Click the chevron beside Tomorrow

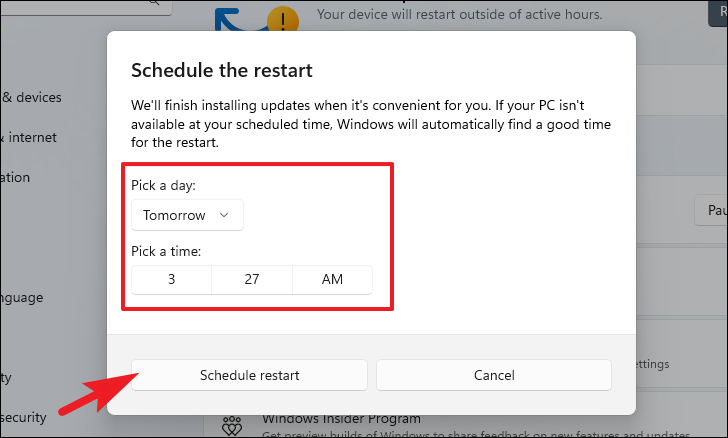(224, 215)
